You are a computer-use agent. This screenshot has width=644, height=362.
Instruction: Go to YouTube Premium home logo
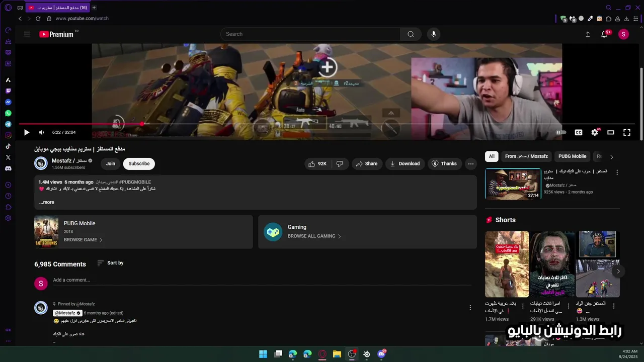56,34
